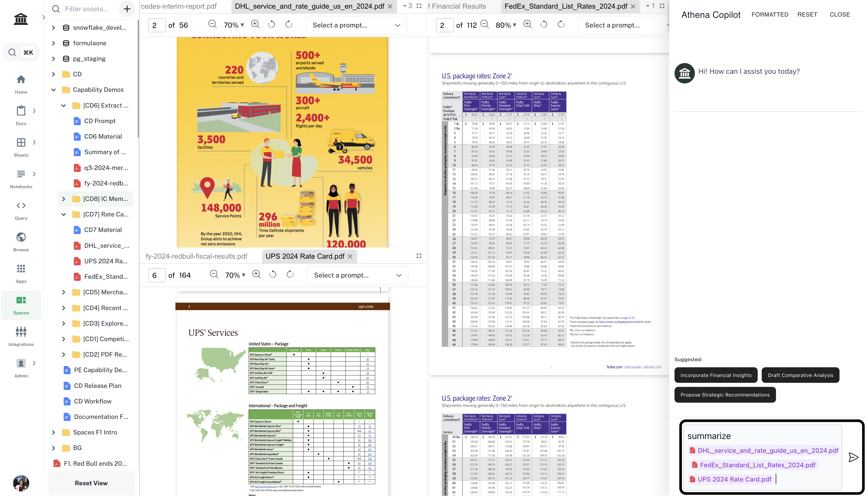Zoom out in the UPS PDF viewer

pos(214,274)
